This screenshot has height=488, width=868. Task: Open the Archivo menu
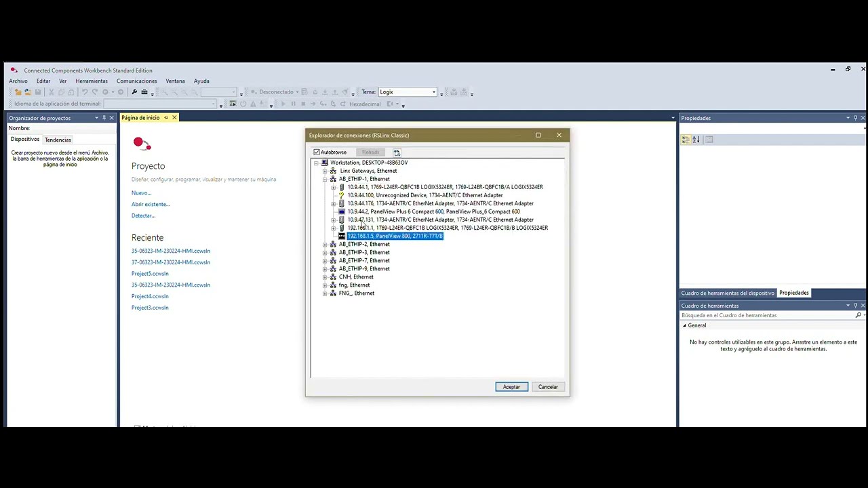18,81
